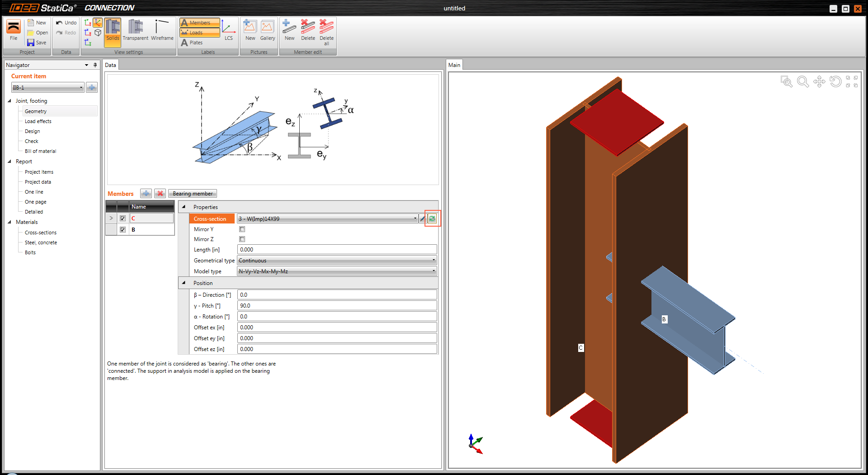Click Delete all members icon
Screen dimensions: 868x475
point(326,31)
